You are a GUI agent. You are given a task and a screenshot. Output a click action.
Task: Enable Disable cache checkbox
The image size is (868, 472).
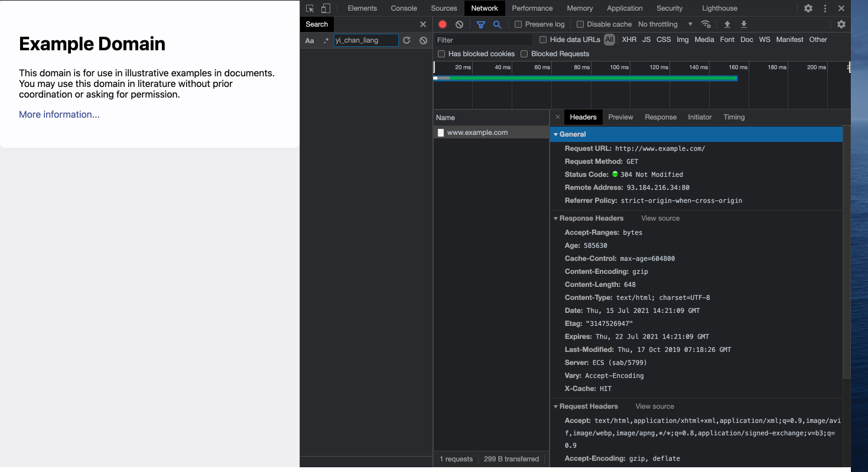[x=580, y=24]
